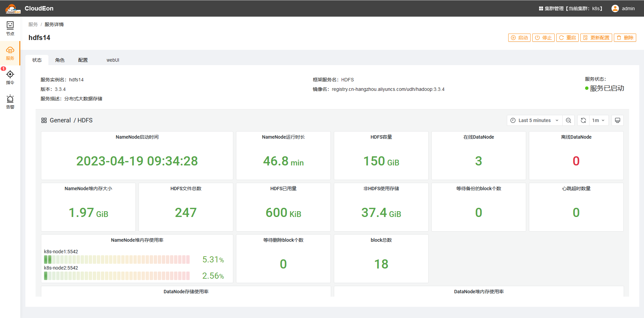Open the 1m refresh interval dropdown
This screenshot has height=318, width=644.
tap(598, 120)
